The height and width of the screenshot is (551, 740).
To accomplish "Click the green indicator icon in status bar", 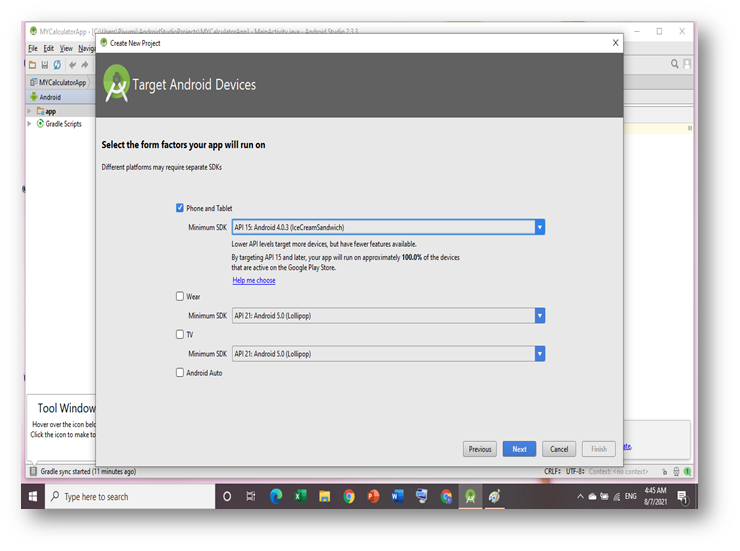I will [688, 471].
